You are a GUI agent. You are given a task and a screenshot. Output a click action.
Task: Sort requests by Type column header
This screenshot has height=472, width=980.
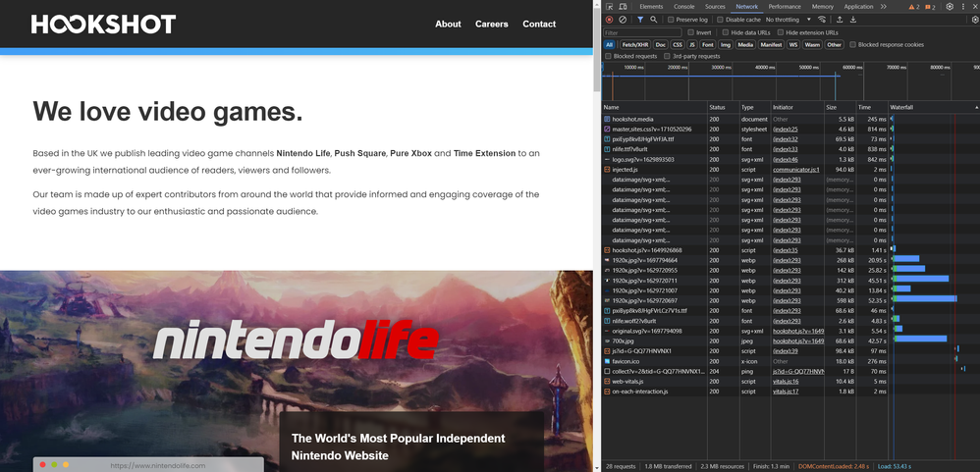click(x=755, y=107)
